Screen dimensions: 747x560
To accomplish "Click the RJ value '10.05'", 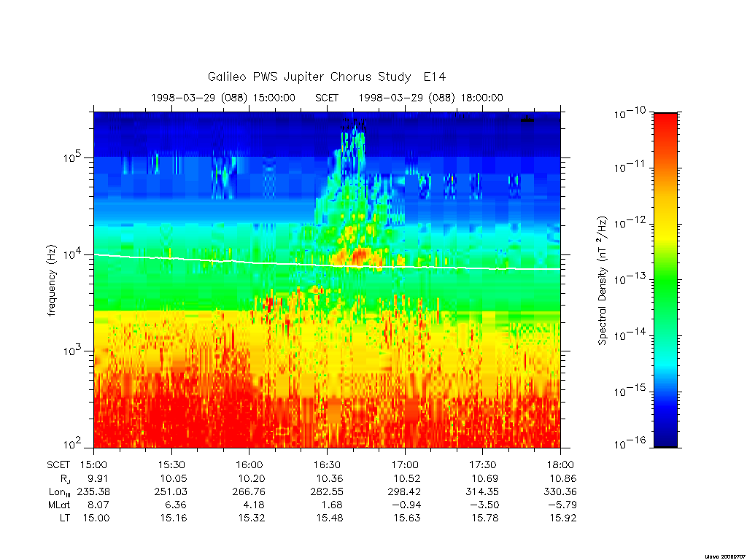I will (174, 478).
